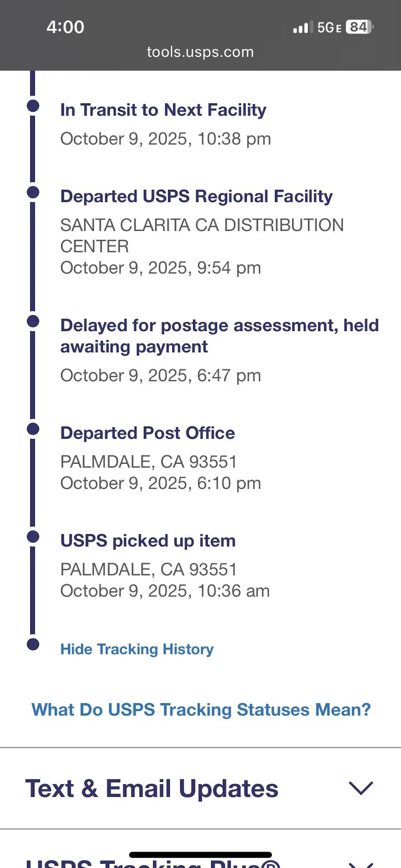Tap the home indicator bar

(200, 855)
